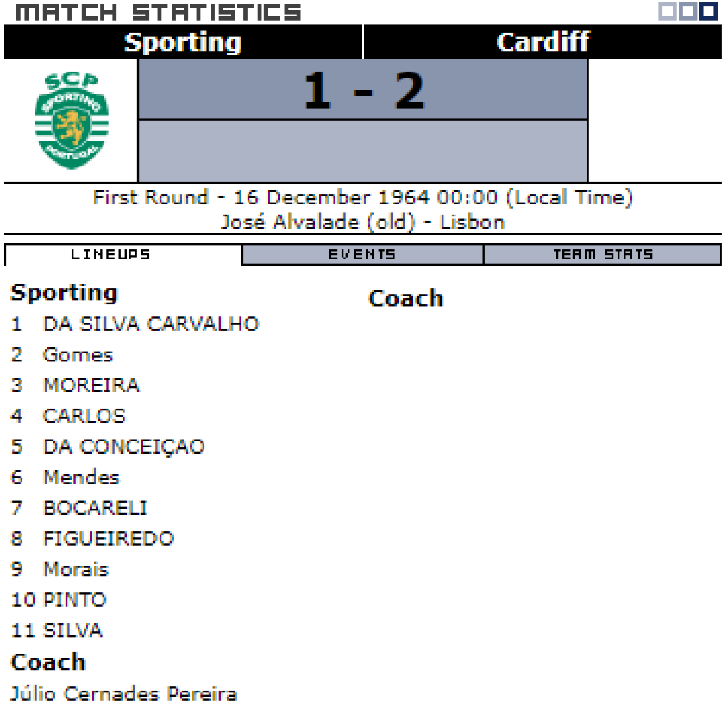
Task: Click player BOCARELI in lineup
Action: click(x=96, y=507)
